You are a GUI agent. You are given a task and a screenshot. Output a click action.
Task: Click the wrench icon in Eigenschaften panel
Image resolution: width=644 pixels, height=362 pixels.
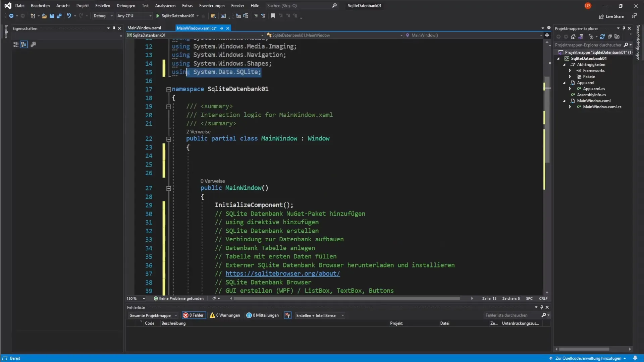pos(33,44)
